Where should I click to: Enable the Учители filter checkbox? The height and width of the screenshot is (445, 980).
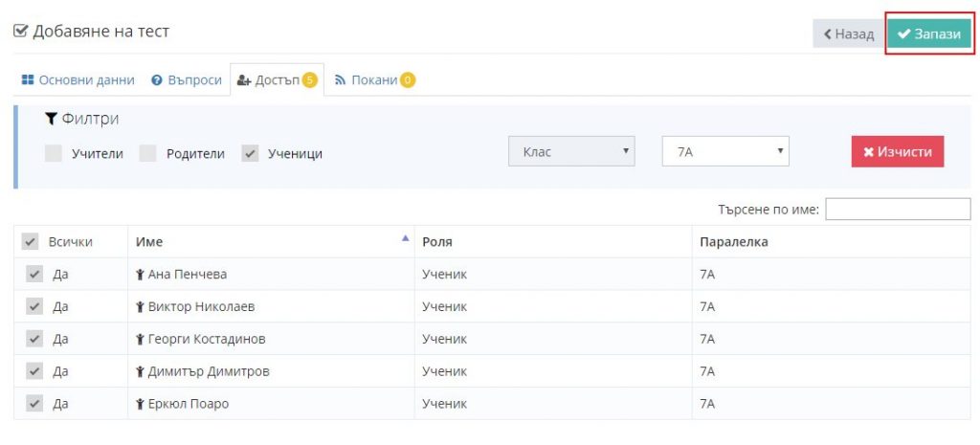pyautogui.click(x=54, y=154)
